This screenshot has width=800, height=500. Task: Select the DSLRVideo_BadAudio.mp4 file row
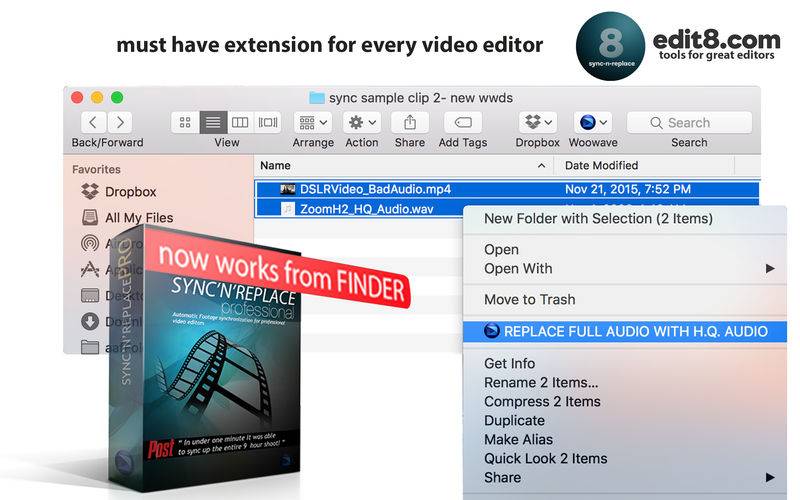tap(507, 189)
